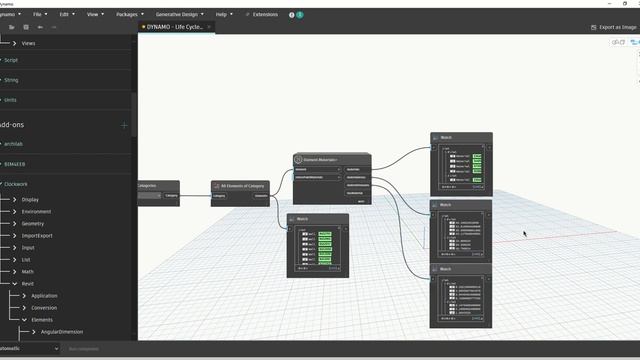The width and height of the screenshot is (640, 360).
Task: Expand the Views library item
Action: point(15,43)
